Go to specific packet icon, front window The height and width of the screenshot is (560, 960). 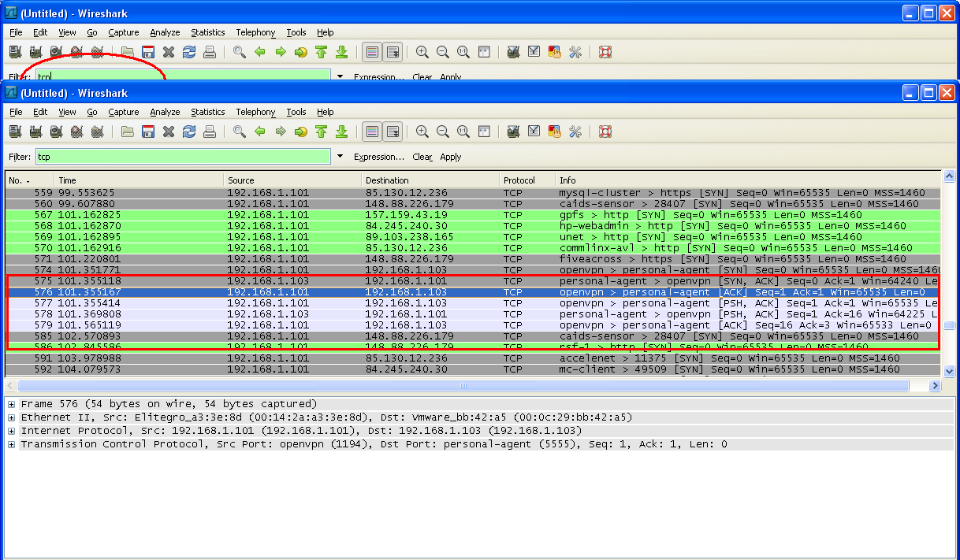(x=300, y=132)
